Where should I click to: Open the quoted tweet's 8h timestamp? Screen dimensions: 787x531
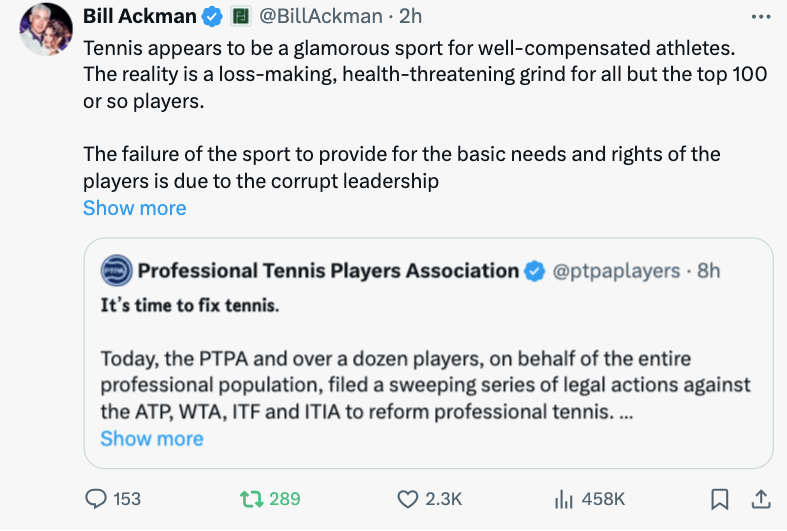click(x=708, y=271)
